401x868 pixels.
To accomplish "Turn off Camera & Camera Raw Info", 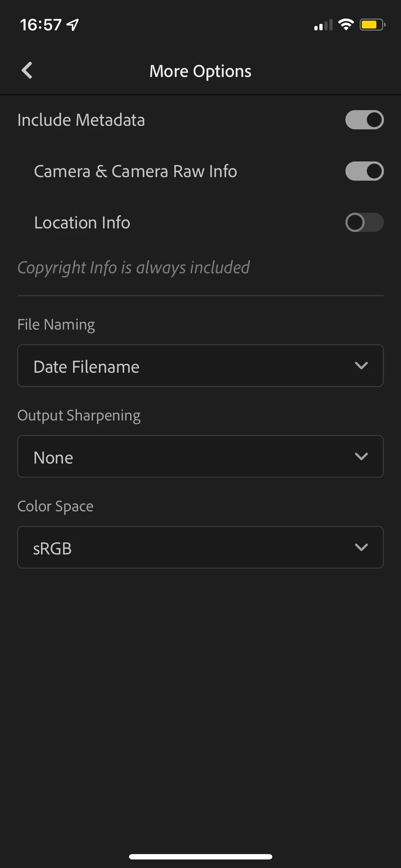I will point(364,171).
